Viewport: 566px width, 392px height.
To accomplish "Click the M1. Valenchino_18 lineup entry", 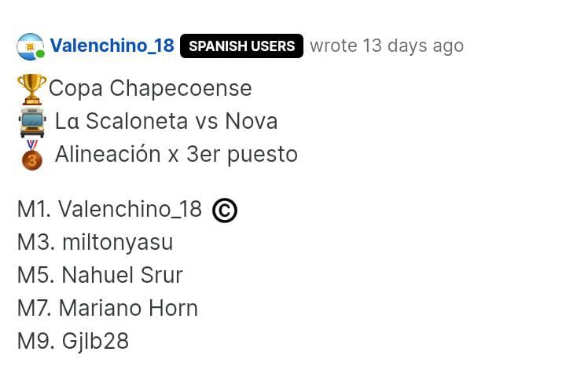I will 109,209.
